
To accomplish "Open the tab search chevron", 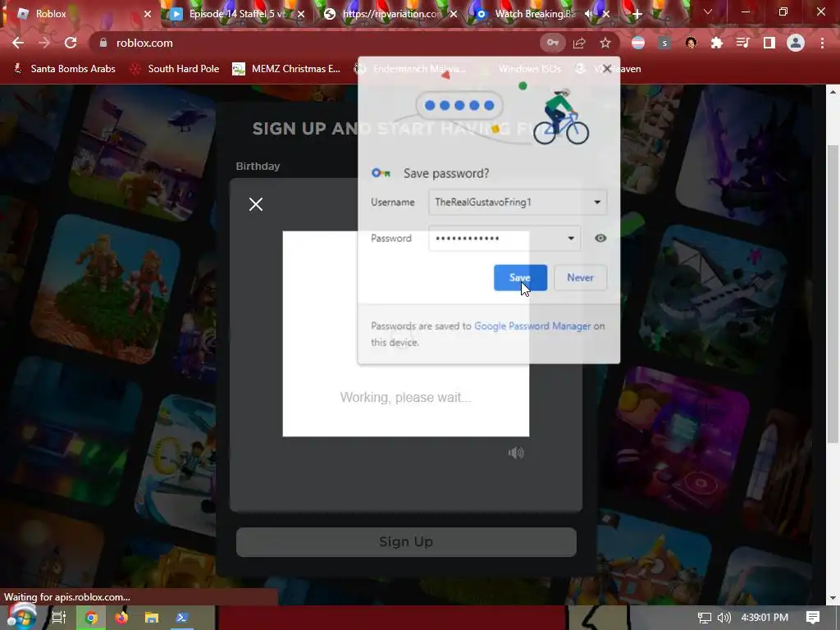I will [x=708, y=11].
